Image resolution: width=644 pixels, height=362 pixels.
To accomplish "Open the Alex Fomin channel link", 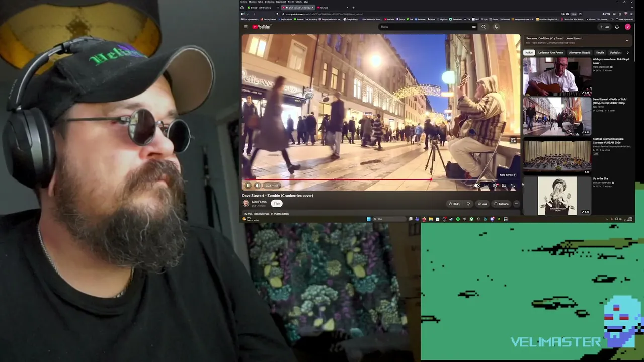I will tap(259, 202).
